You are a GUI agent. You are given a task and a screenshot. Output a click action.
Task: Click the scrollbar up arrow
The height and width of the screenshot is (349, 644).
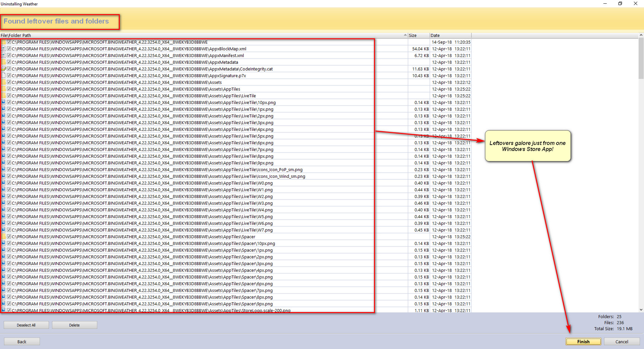pos(641,35)
